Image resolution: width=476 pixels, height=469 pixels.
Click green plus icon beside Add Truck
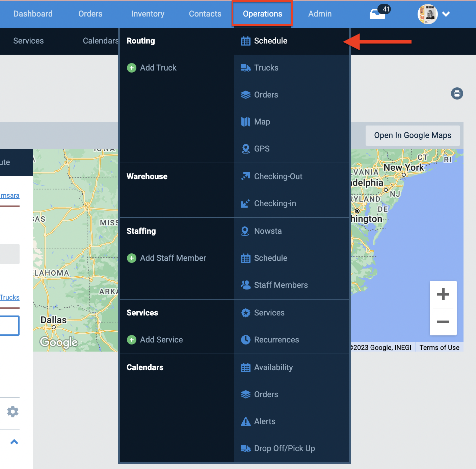pyautogui.click(x=132, y=68)
